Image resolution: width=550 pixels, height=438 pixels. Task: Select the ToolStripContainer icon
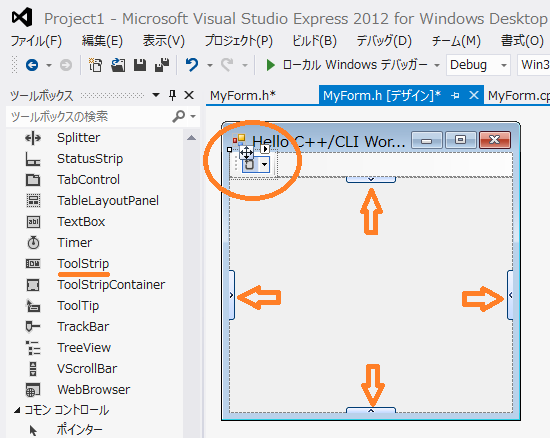point(33,285)
